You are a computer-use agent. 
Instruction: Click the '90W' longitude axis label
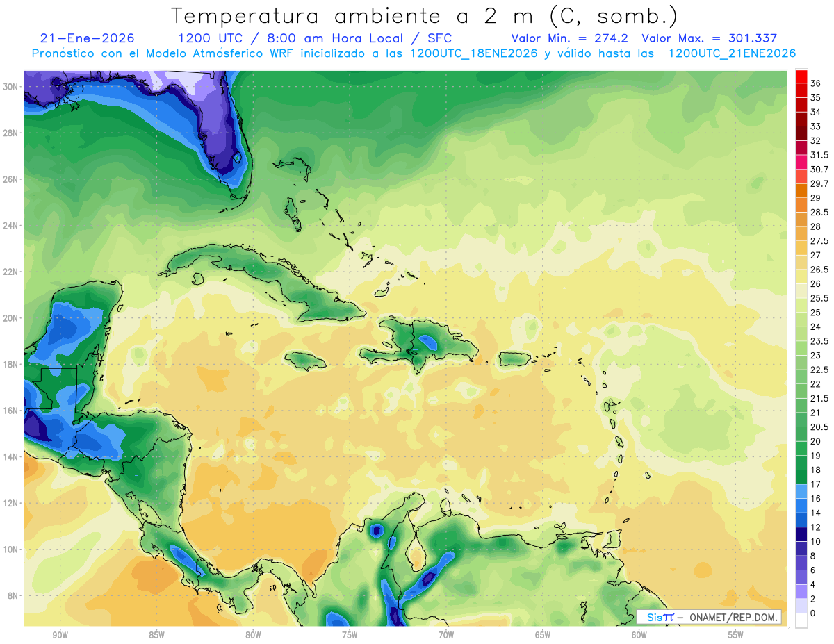[60, 635]
